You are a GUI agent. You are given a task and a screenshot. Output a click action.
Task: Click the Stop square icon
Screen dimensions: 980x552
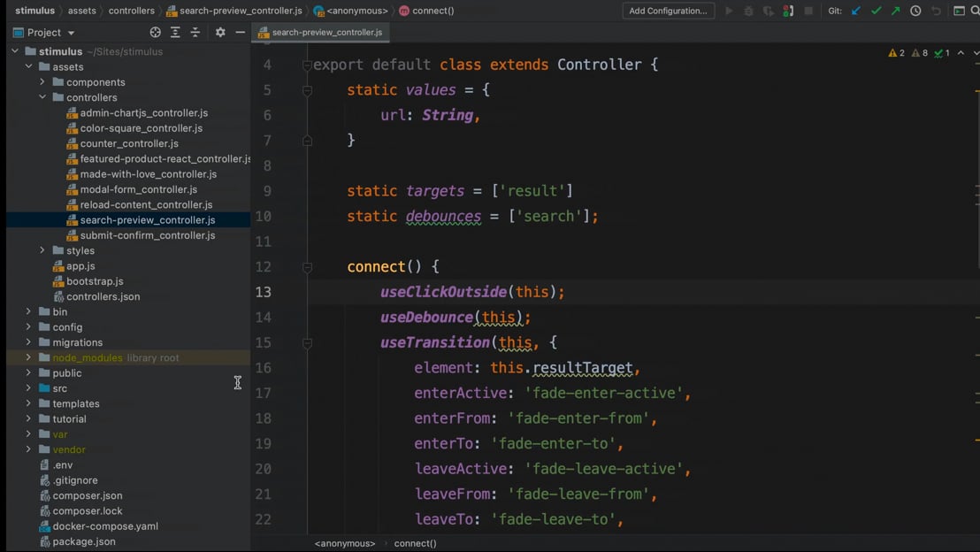click(808, 11)
